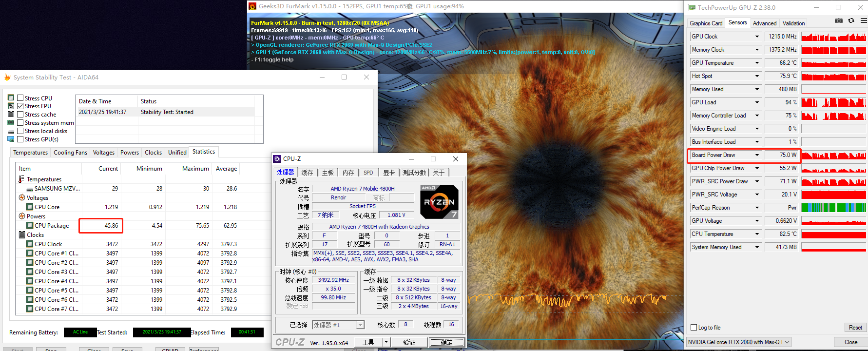Open the Advanced tab in GPU-Z
This screenshot has height=351, width=868.
pos(764,23)
